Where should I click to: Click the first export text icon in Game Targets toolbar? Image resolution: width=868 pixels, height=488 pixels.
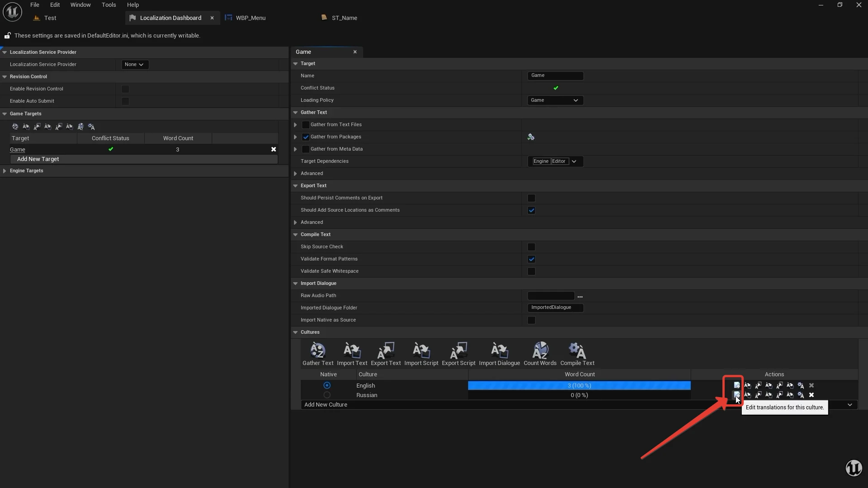click(37, 127)
